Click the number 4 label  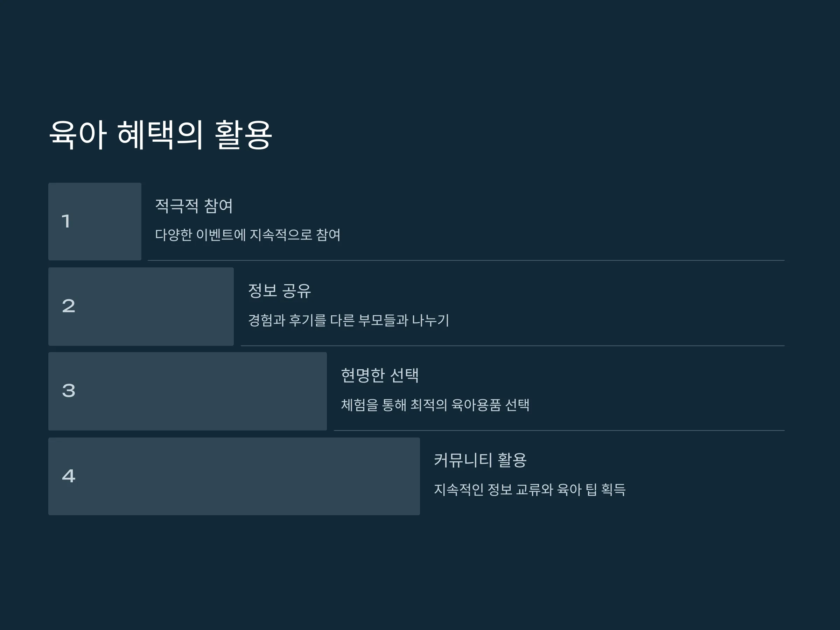click(x=69, y=476)
